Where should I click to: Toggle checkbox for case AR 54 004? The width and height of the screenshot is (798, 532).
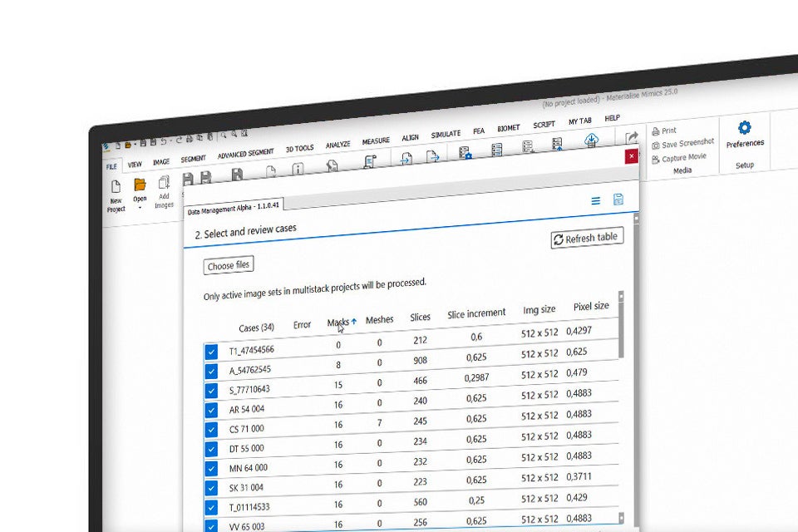tap(212, 410)
